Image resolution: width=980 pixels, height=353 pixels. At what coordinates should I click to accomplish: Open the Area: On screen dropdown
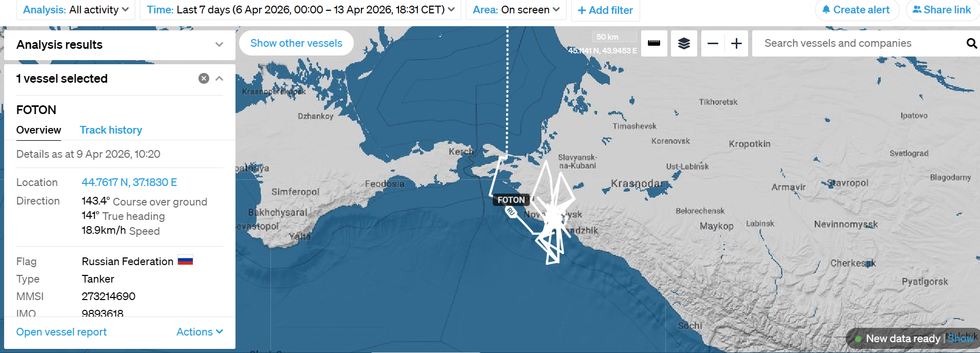pyautogui.click(x=516, y=10)
